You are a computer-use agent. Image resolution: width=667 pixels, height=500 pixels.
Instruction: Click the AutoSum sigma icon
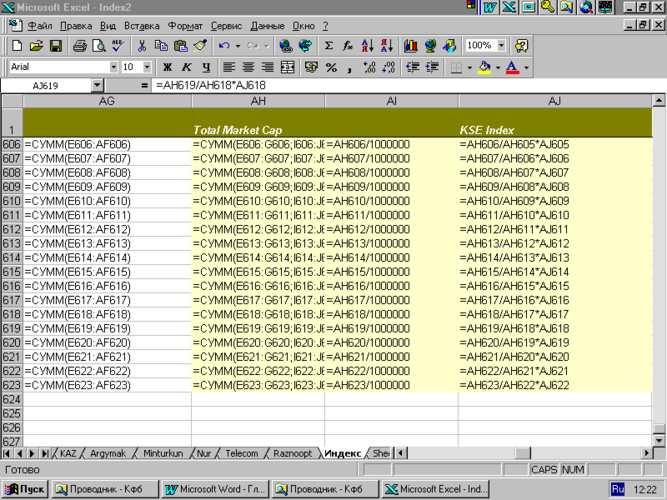328,46
